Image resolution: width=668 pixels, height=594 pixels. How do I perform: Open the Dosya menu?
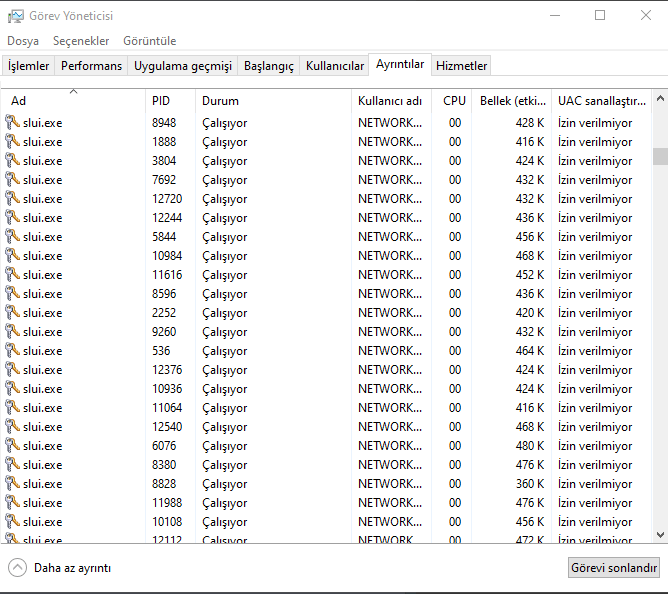(23, 41)
